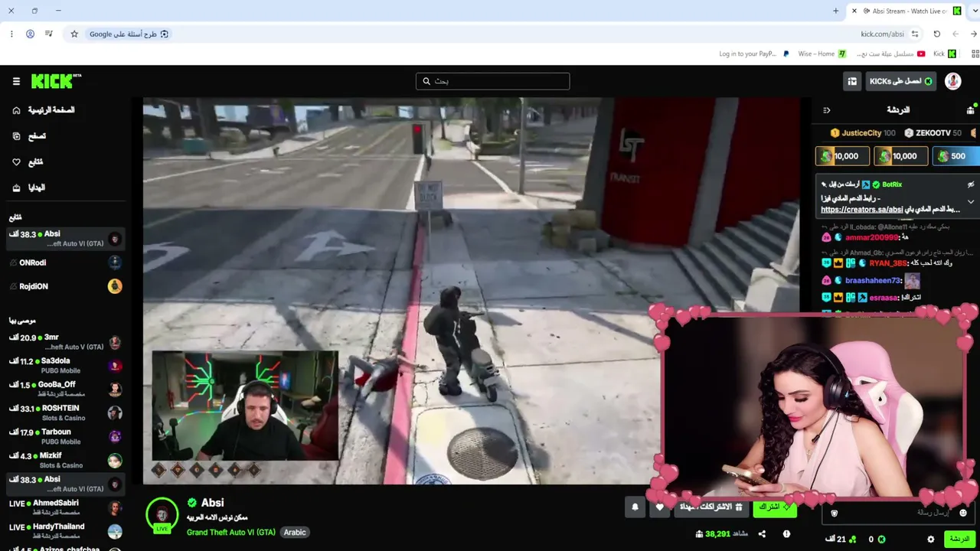980x551 pixels.
Task: Click the Get KICKs button
Action: (901, 81)
